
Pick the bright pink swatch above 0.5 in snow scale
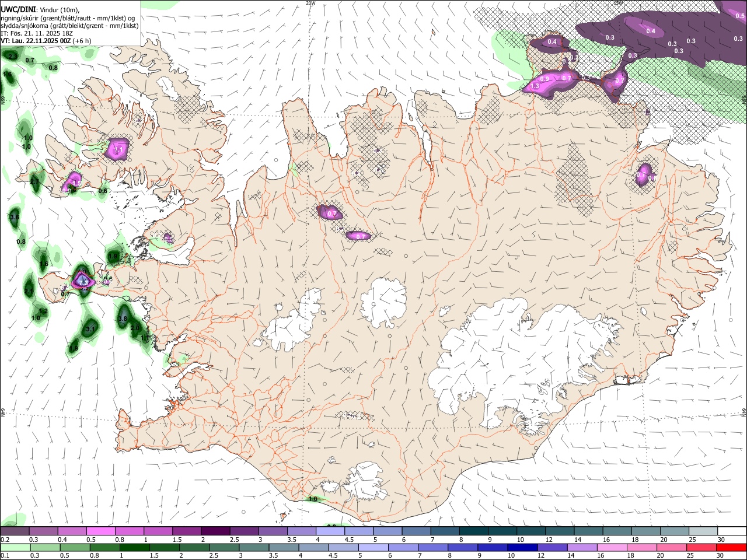(100, 531)
